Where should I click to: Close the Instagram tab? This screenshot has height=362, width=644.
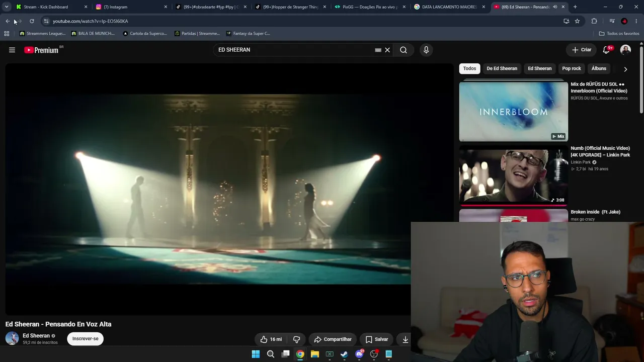(x=166, y=7)
